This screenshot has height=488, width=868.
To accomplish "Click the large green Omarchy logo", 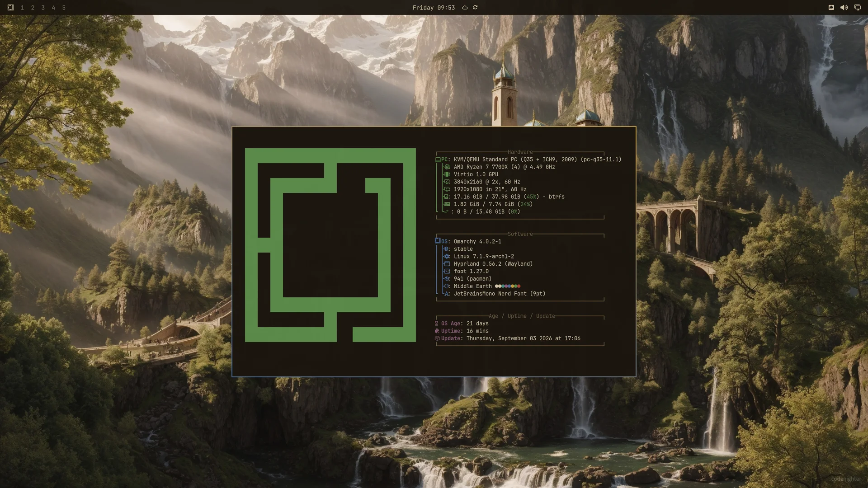I will [x=330, y=245].
